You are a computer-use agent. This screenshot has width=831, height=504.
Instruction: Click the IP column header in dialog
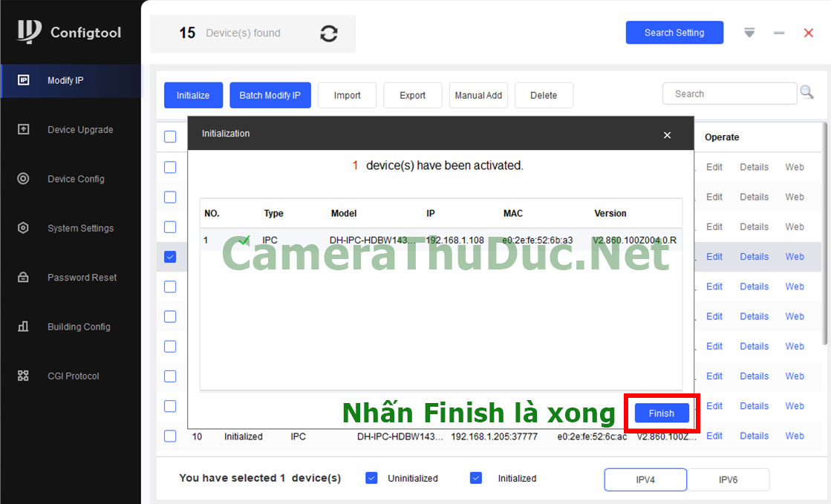pos(430,214)
